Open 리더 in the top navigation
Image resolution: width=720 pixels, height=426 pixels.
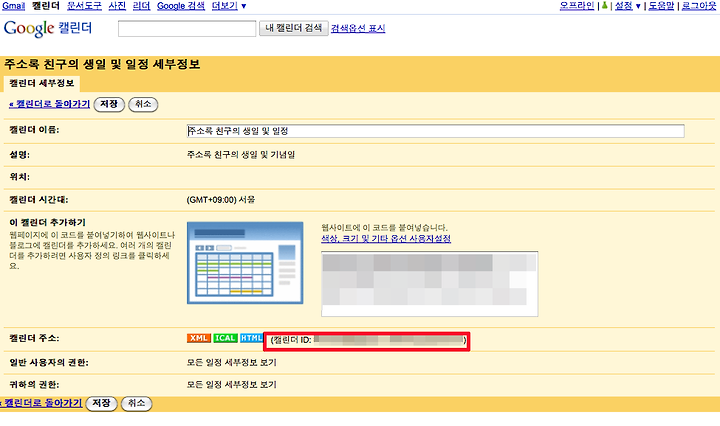click(x=141, y=6)
